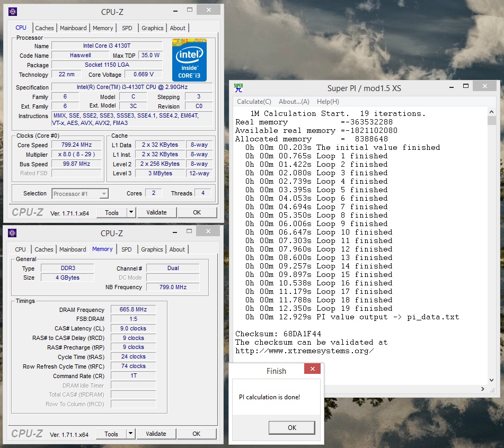Image resolution: width=504 pixels, height=448 pixels.
Task: Click the 'Loop 19 finished' line
Action: (x=319, y=308)
